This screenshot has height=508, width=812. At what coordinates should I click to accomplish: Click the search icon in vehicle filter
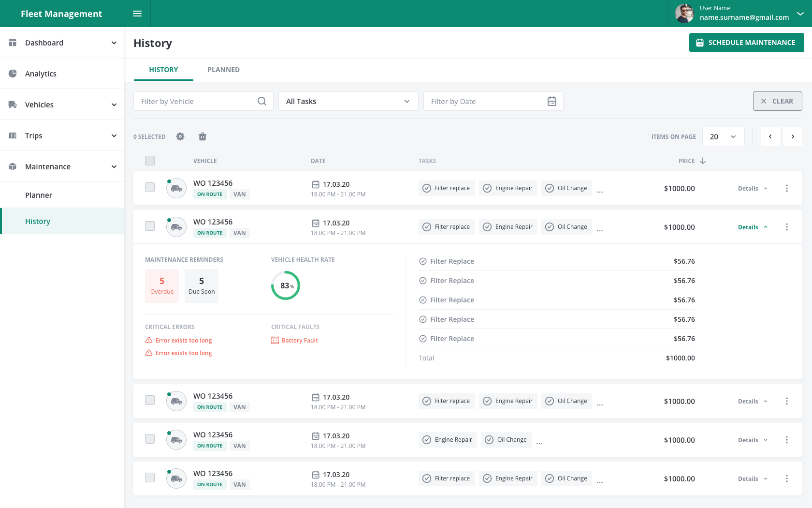(x=262, y=101)
